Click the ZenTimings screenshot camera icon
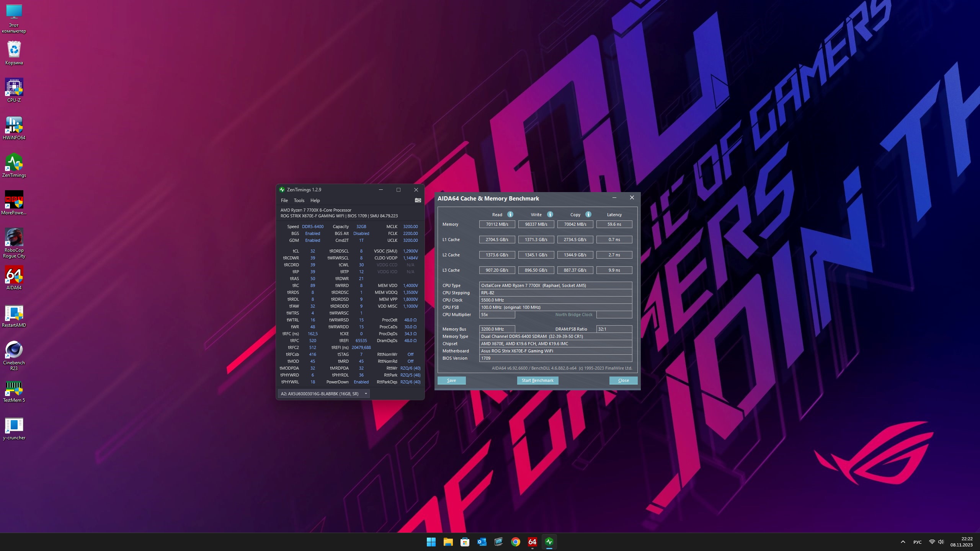 [x=418, y=200]
